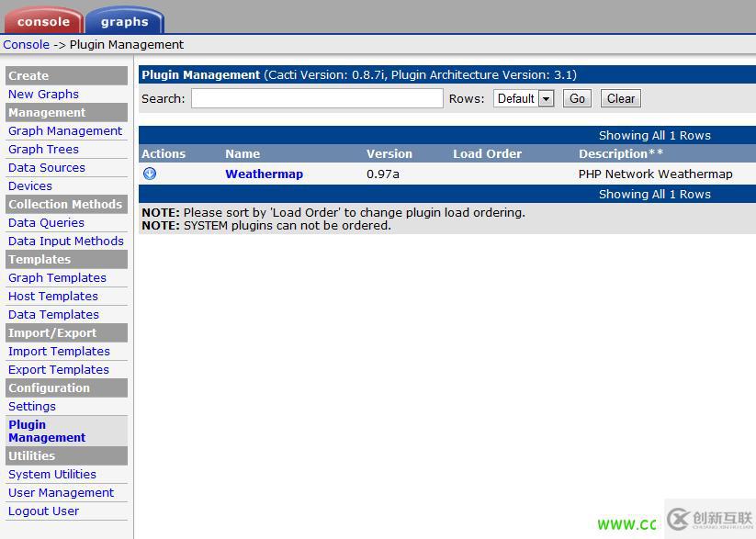756x539 pixels.
Task: Click the Import/Export section header
Action: (66, 332)
